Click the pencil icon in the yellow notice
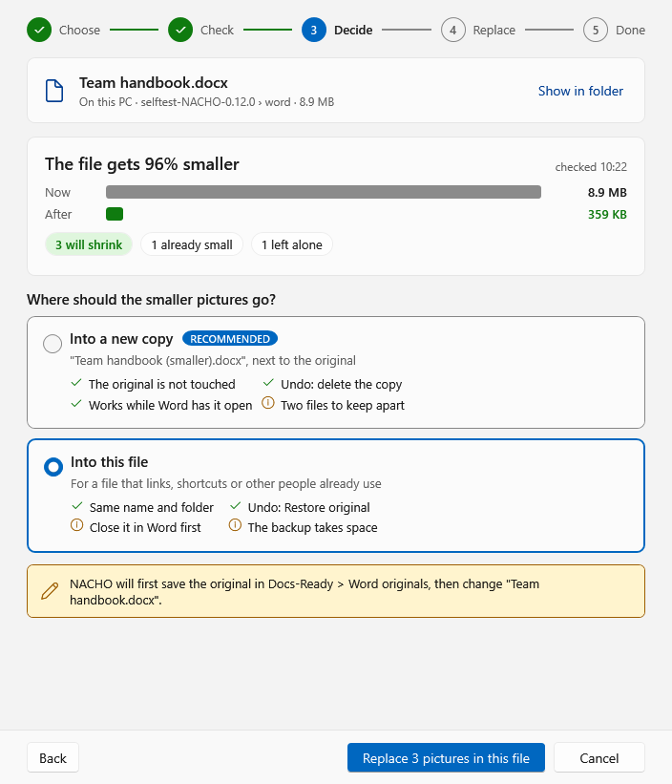The width and height of the screenshot is (672, 784). point(50,591)
